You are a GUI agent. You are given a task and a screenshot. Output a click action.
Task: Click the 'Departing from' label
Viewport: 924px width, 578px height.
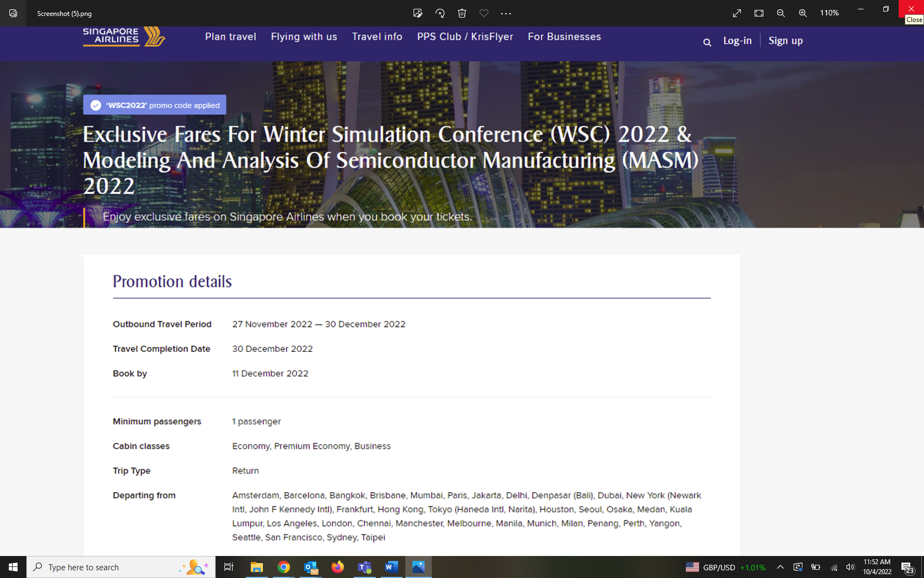coord(144,495)
